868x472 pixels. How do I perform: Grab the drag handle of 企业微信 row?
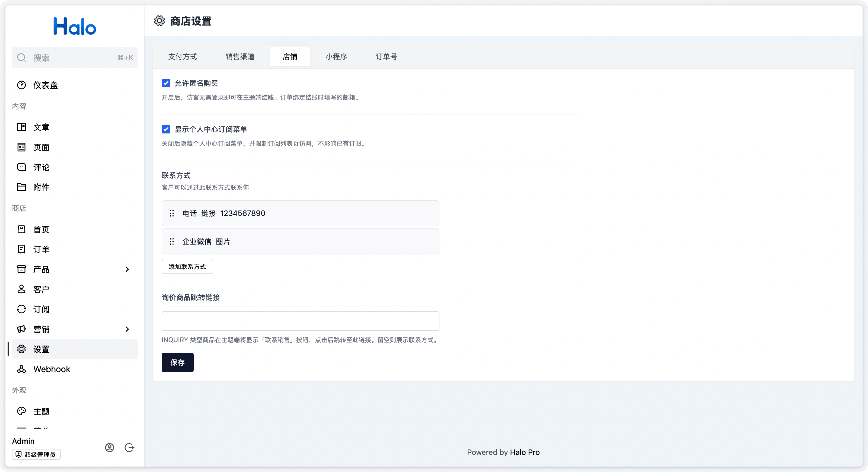click(x=172, y=241)
